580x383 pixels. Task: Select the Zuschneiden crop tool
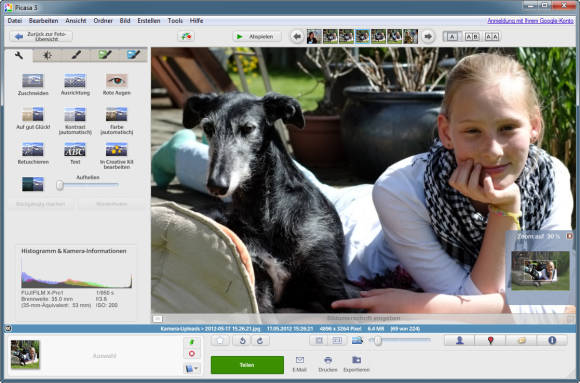pyautogui.click(x=33, y=84)
